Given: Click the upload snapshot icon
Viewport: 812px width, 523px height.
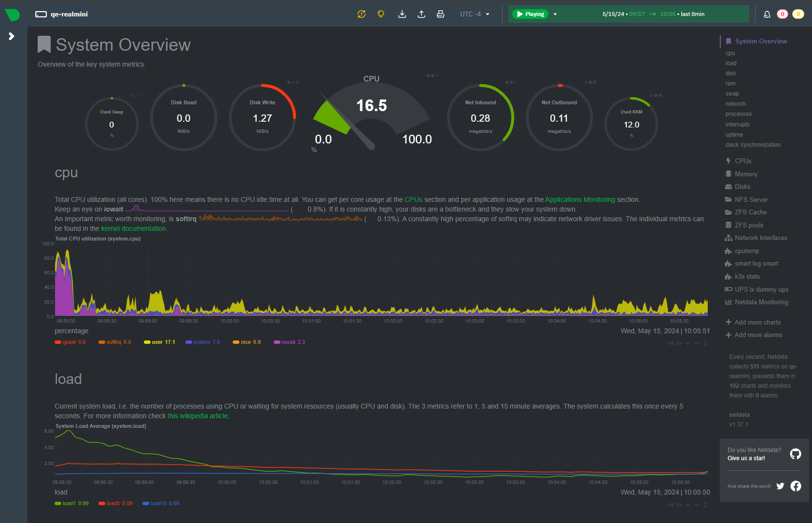Looking at the screenshot, I should coord(421,14).
